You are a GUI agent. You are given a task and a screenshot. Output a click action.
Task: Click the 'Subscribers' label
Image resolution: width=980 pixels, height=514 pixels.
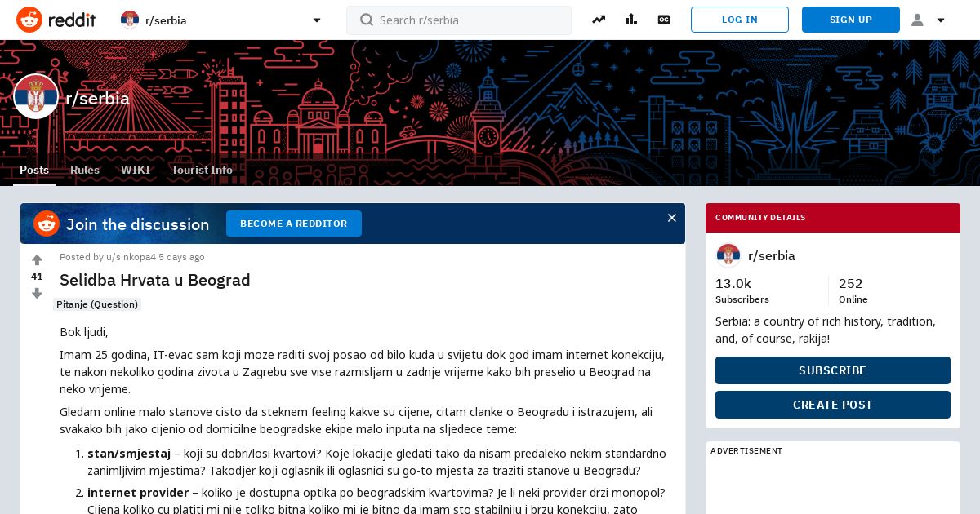point(742,299)
